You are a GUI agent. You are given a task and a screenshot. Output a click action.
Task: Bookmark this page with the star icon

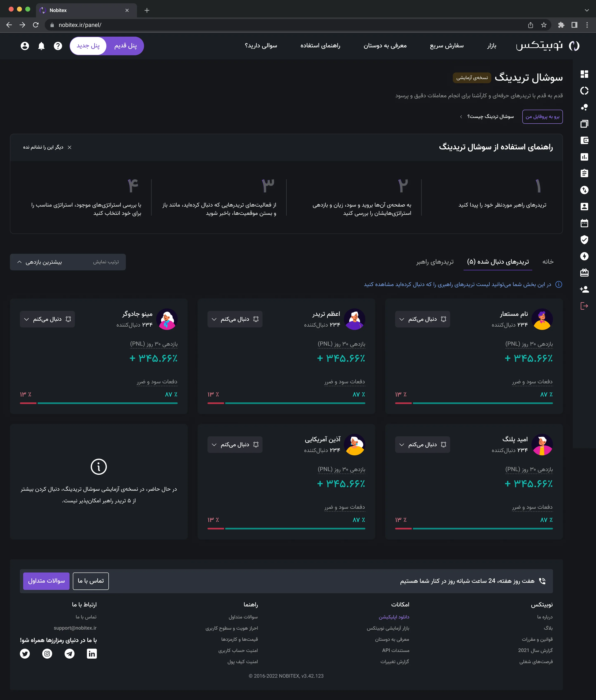[x=544, y=25]
